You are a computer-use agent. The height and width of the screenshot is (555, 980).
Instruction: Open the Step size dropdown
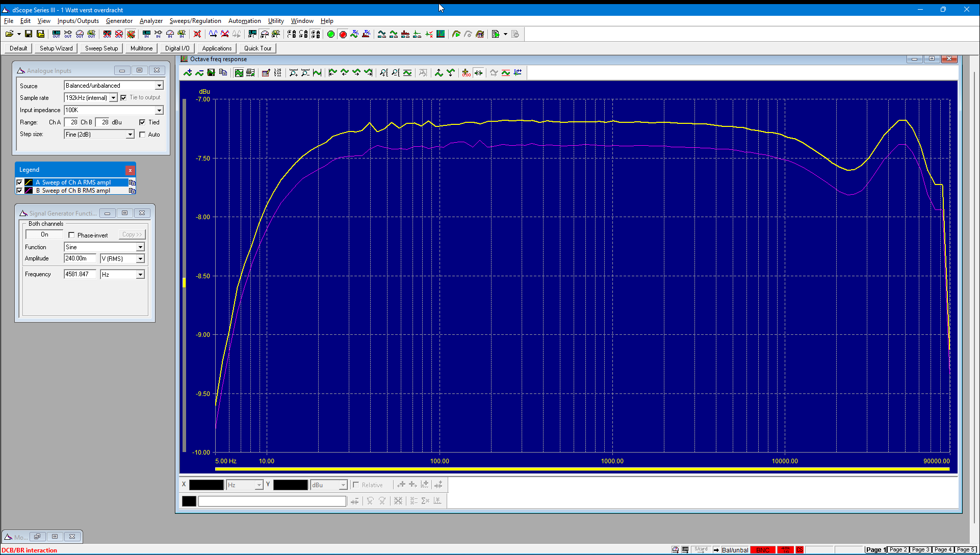pyautogui.click(x=130, y=135)
